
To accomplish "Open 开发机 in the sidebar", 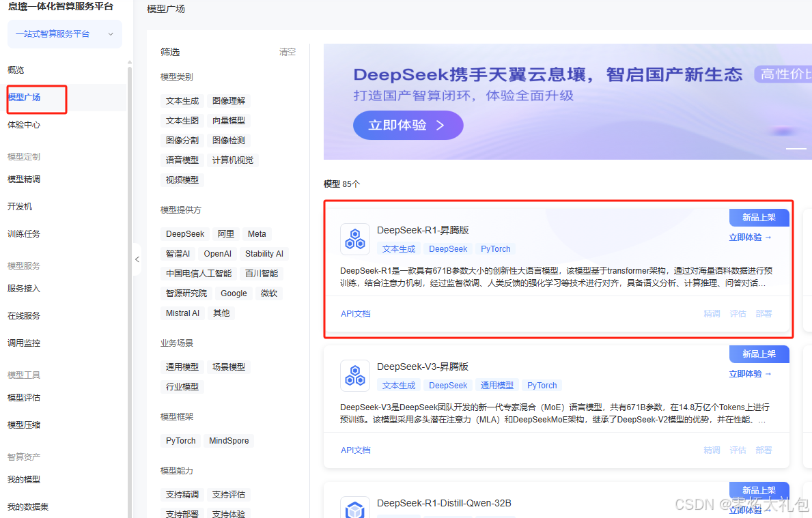I will (20, 207).
